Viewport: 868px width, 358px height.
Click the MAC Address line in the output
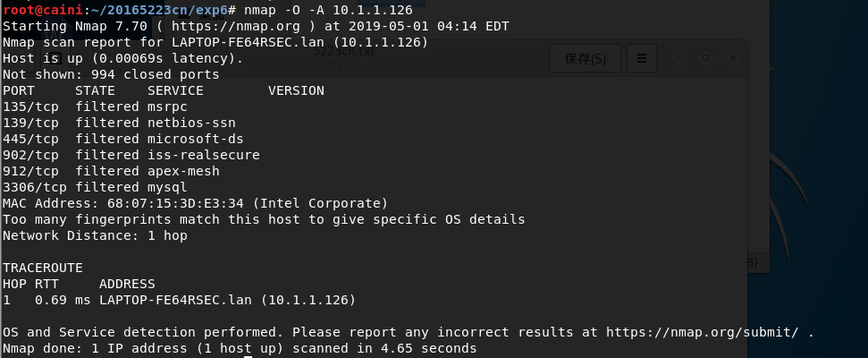[195, 203]
